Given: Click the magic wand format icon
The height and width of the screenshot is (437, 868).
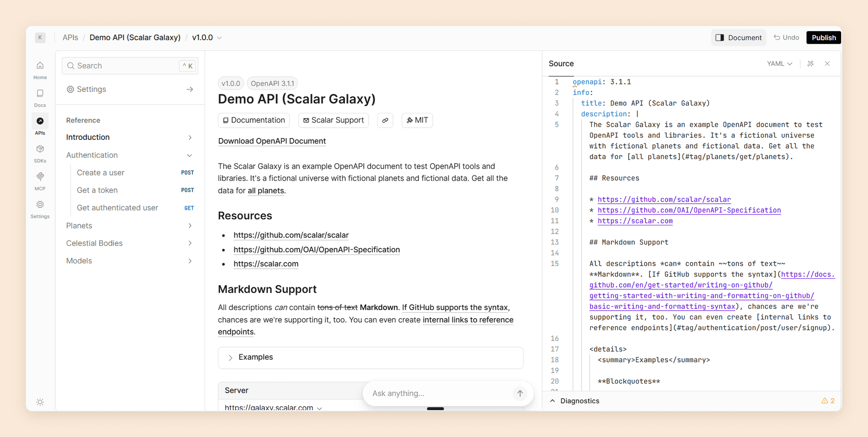Looking at the screenshot, I should click(810, 64).
